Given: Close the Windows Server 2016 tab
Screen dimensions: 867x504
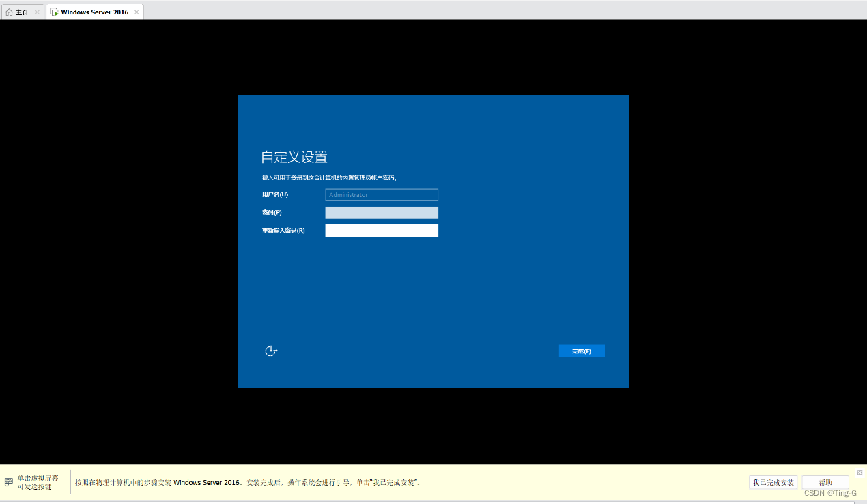Looking at the screenshot, I should [x=137, y=12].
